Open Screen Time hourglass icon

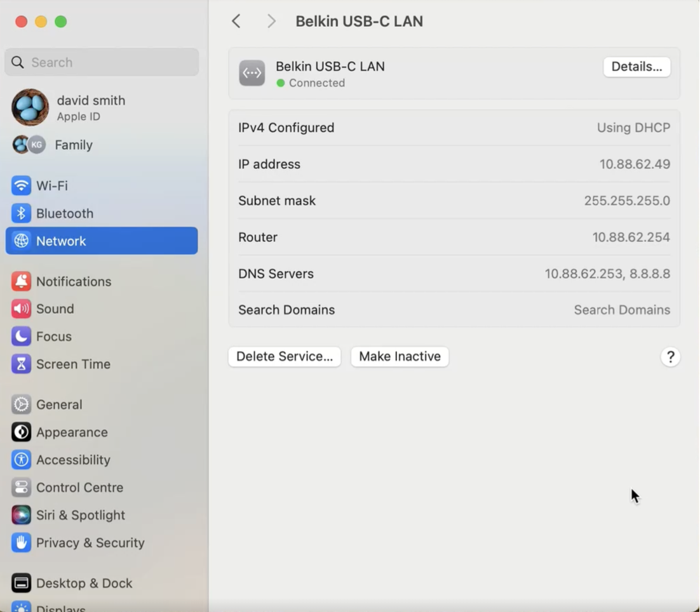coord(21,364)
